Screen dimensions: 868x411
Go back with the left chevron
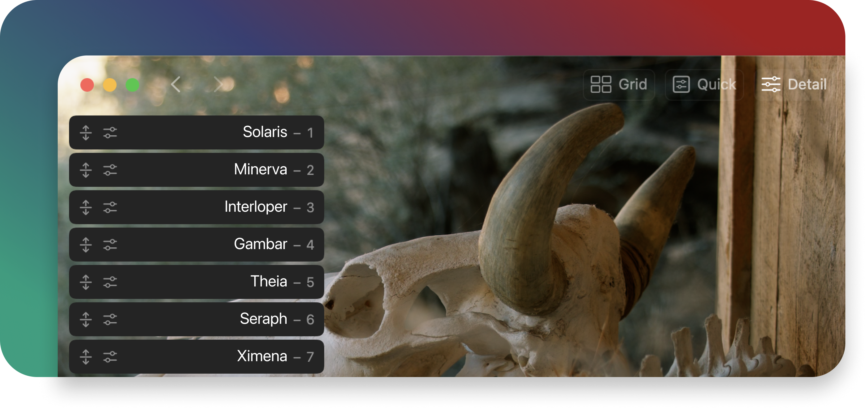(176, 84)
